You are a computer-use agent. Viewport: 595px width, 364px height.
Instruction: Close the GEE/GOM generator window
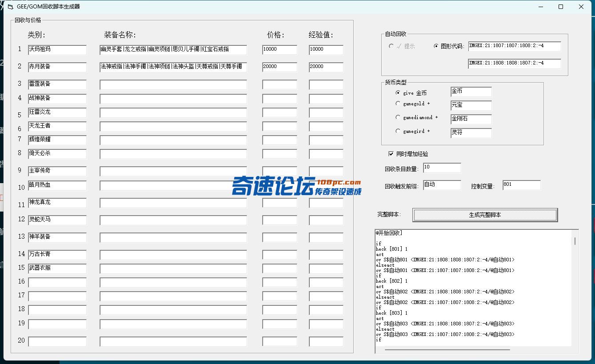(581, 7)
